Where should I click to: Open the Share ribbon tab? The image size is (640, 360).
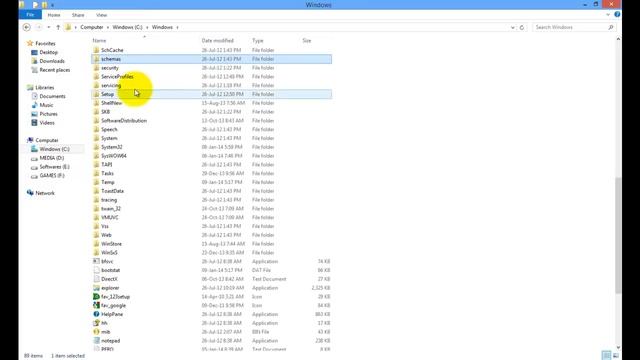pos(78,15)
